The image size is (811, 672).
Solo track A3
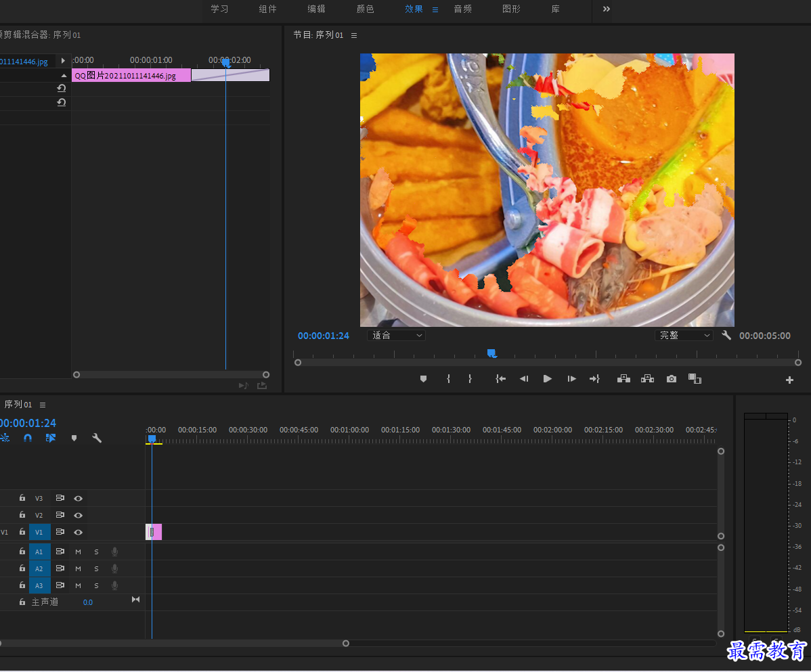[96, 585]
